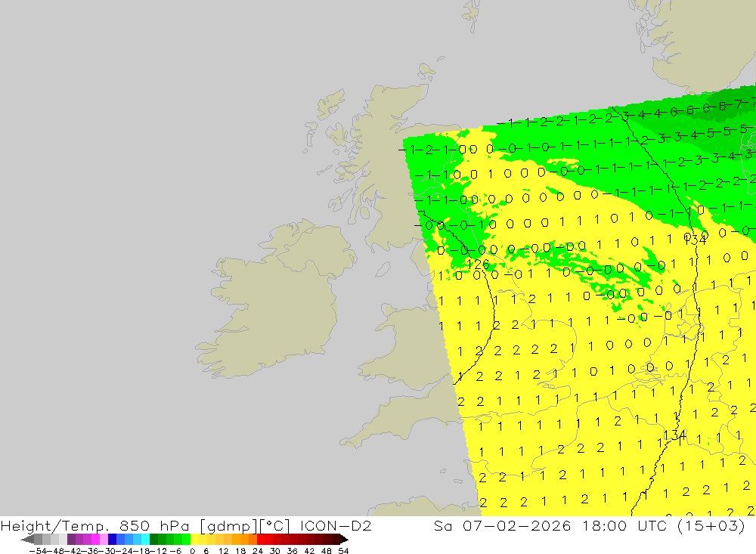Click the dark green legend swatch above -12
The width and height of the screenshot is (756, 554).
tap(153, 539)
